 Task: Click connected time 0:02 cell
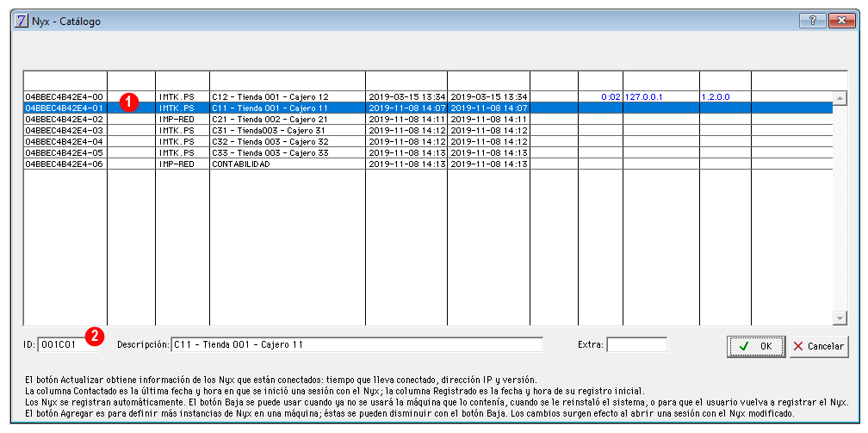[601, 97]
